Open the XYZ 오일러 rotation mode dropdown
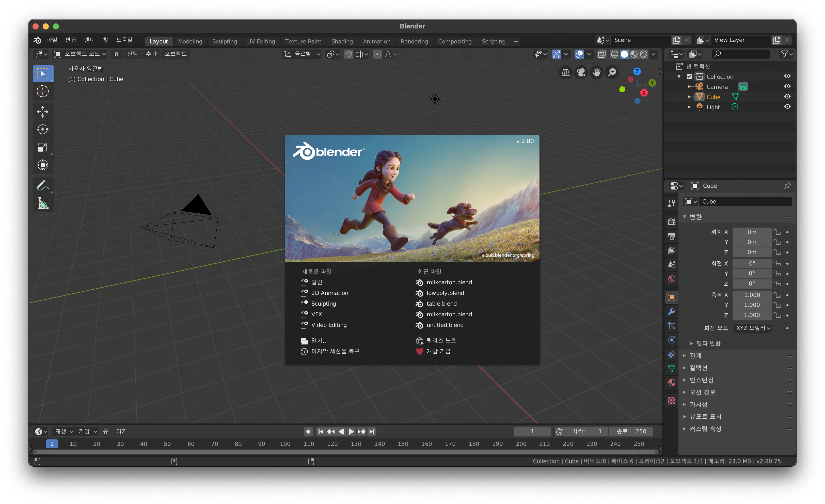 tap(752, 328)
